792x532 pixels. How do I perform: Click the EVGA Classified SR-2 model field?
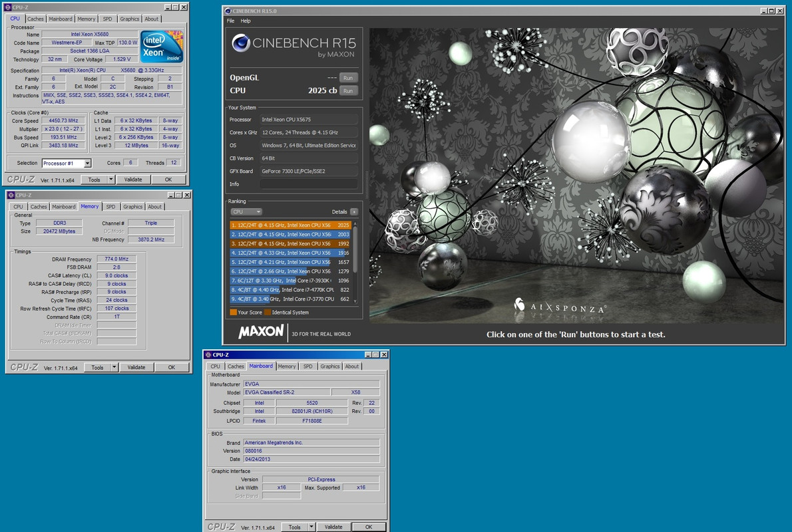tap(286, 392)
